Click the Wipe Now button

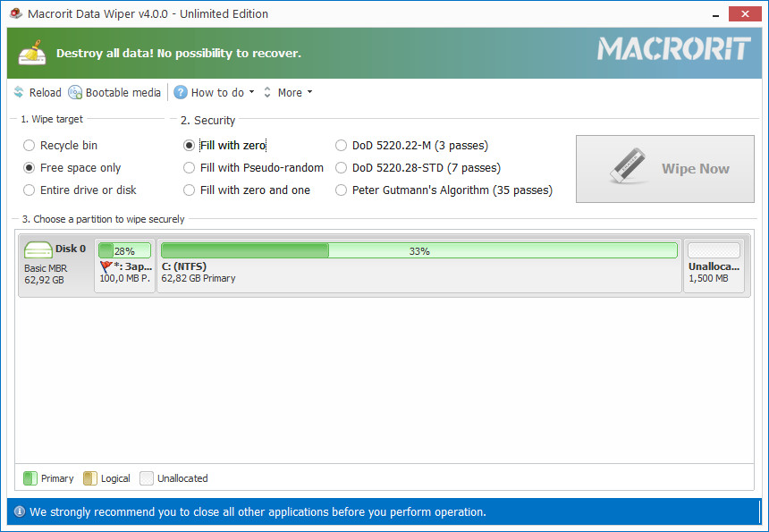click(x=665, y=169)
